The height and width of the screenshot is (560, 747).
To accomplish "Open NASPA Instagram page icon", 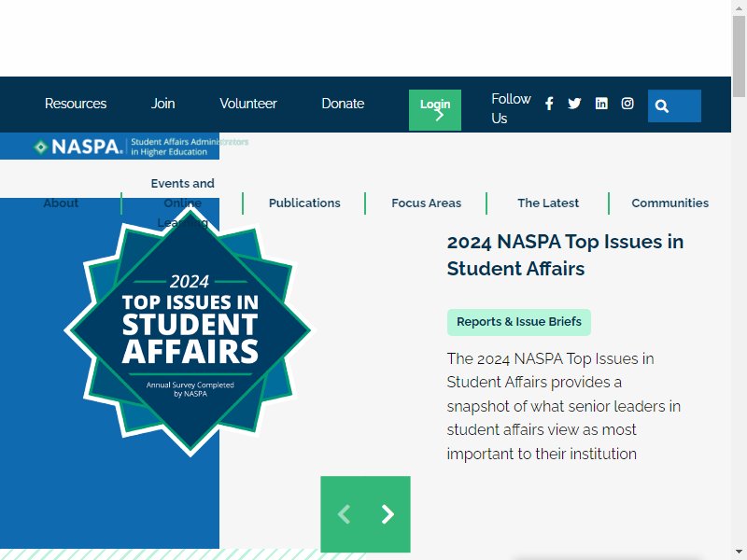I will pos(627,104).
